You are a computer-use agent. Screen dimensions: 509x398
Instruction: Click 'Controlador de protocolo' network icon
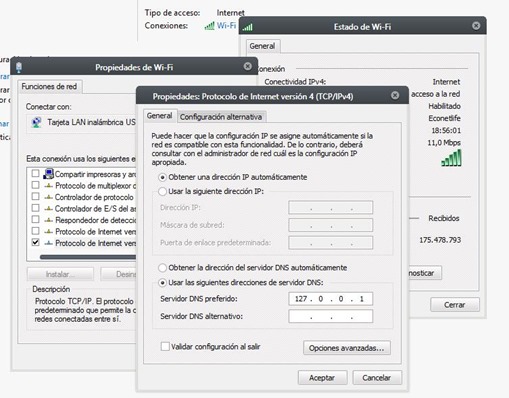(x=49, y=197)
